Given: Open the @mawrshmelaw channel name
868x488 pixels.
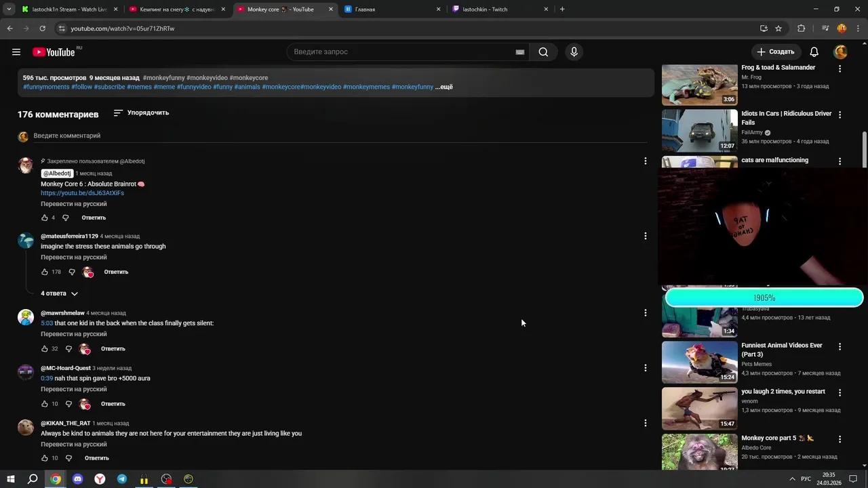Looking at the screenshot, I should (x=62, y=313).
